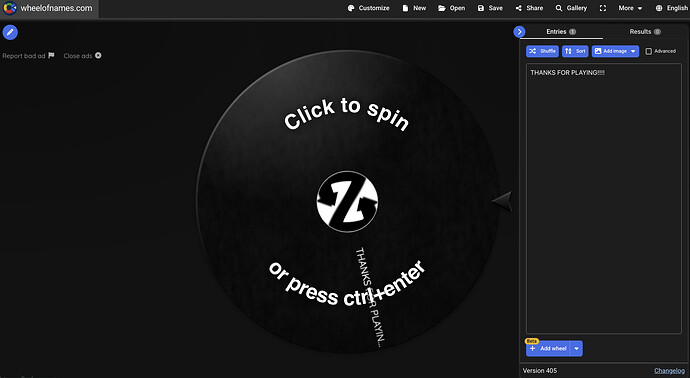
Task: Click the THANKS FOR PLAYING!!!! entry text
Action: coord(567,73)
